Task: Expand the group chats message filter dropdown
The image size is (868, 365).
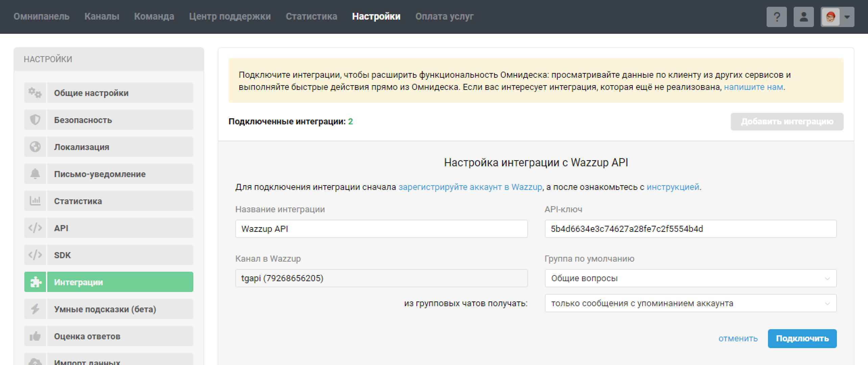Action: click(690, 303)
